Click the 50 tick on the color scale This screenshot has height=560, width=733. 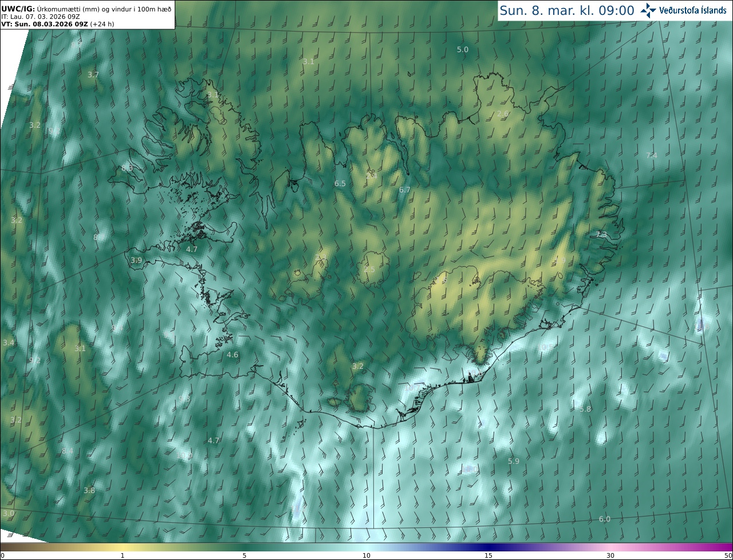tap(728, 555)
